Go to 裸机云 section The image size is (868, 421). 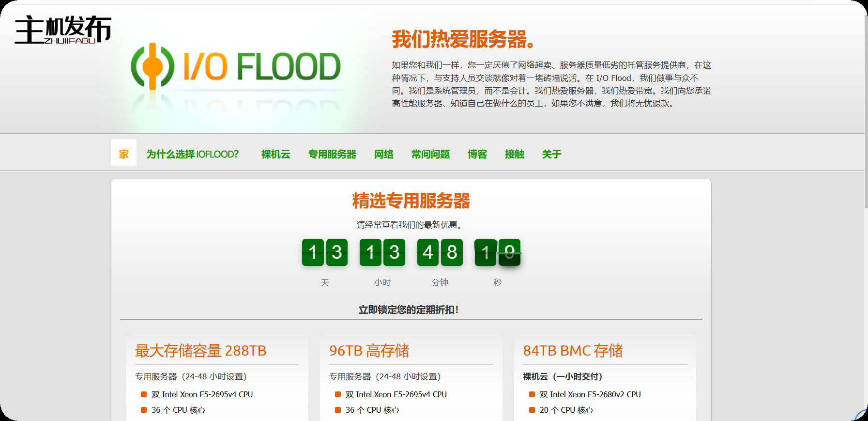[275, 154]
